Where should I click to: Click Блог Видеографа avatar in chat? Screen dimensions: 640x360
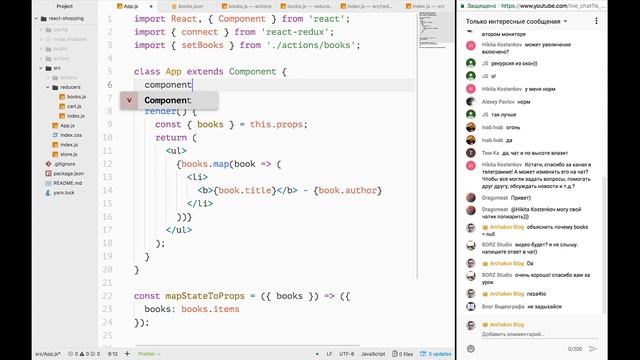point(471,307)
